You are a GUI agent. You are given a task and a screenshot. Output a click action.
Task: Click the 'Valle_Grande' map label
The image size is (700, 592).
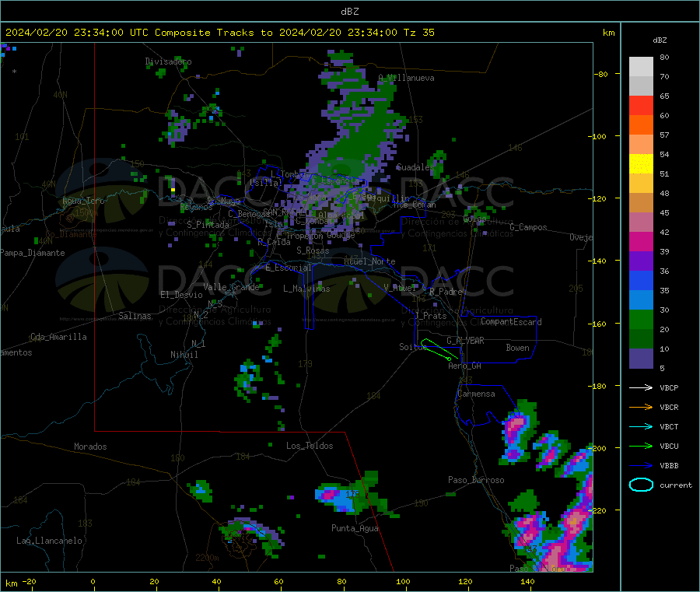[231, 287]
